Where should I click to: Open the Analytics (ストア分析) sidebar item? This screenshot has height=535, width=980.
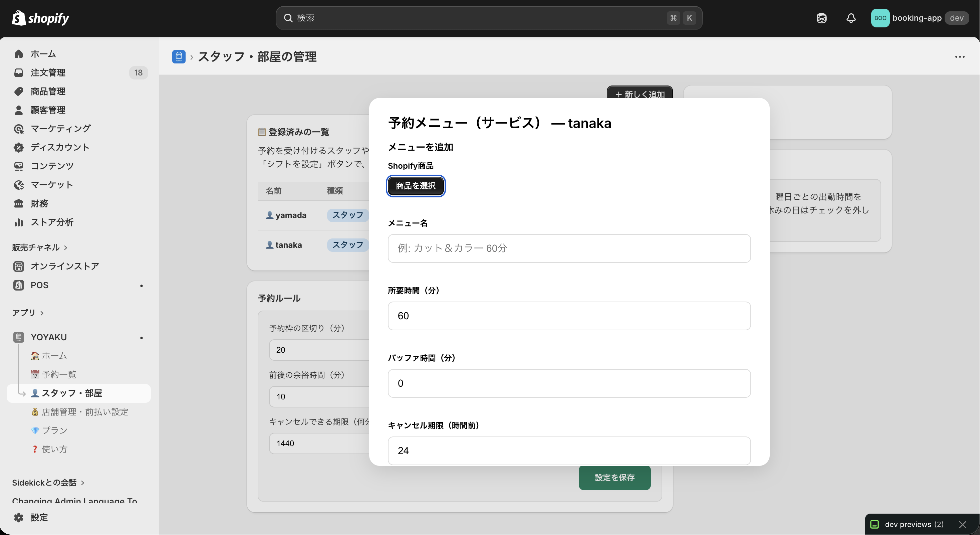pos(52,222)
